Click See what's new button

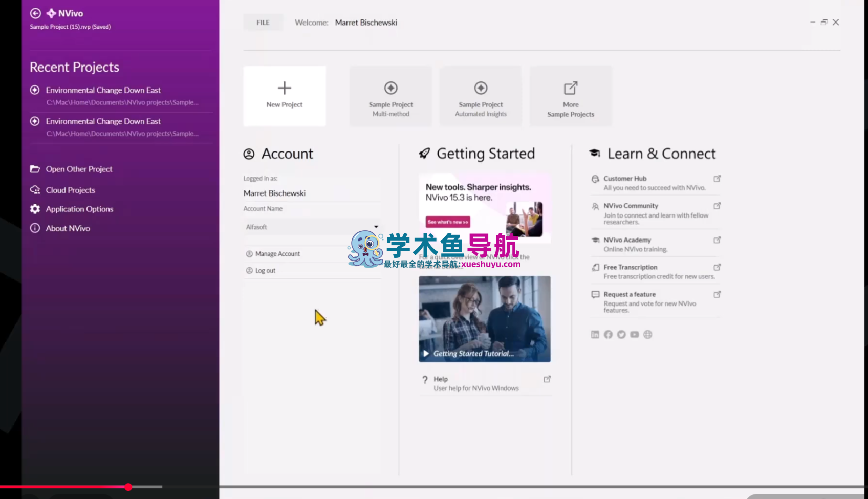click(448, 222)
